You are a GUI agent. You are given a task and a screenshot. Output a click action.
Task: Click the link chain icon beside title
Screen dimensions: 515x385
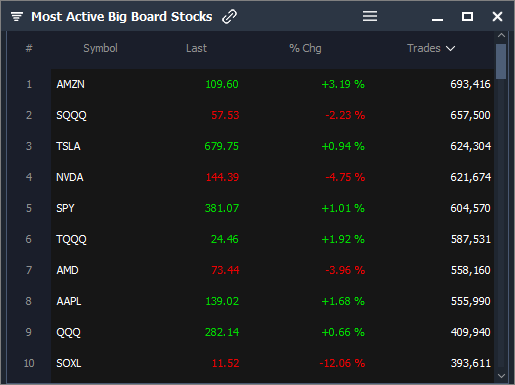point(229,16)
